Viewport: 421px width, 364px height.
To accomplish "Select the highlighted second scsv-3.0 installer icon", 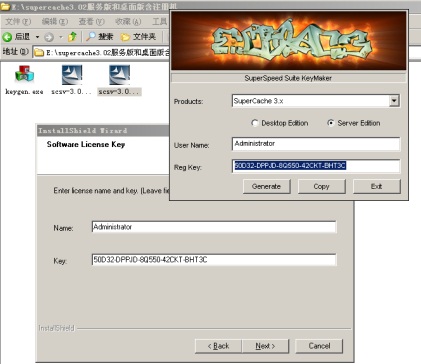I will click(119, 74).
